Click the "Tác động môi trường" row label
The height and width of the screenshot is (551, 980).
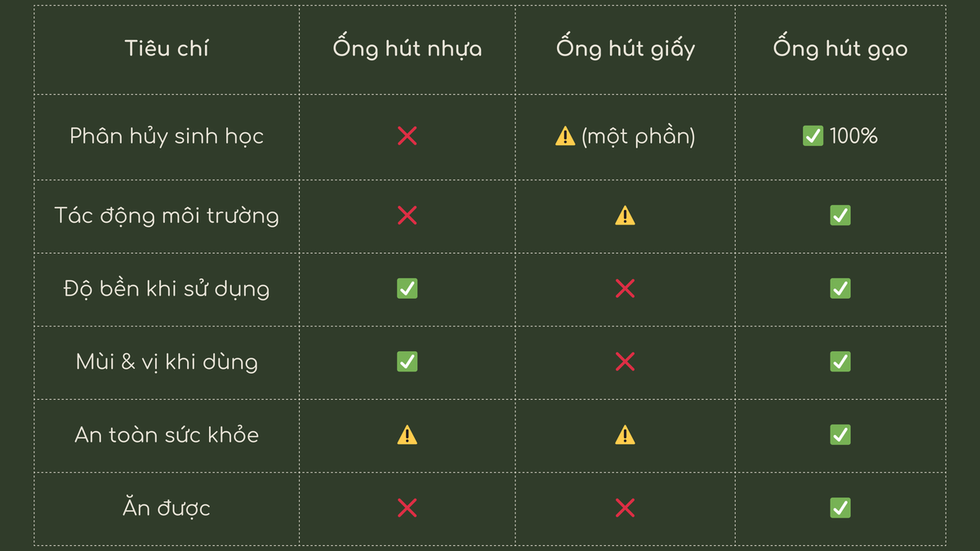(x=167, y=216)
